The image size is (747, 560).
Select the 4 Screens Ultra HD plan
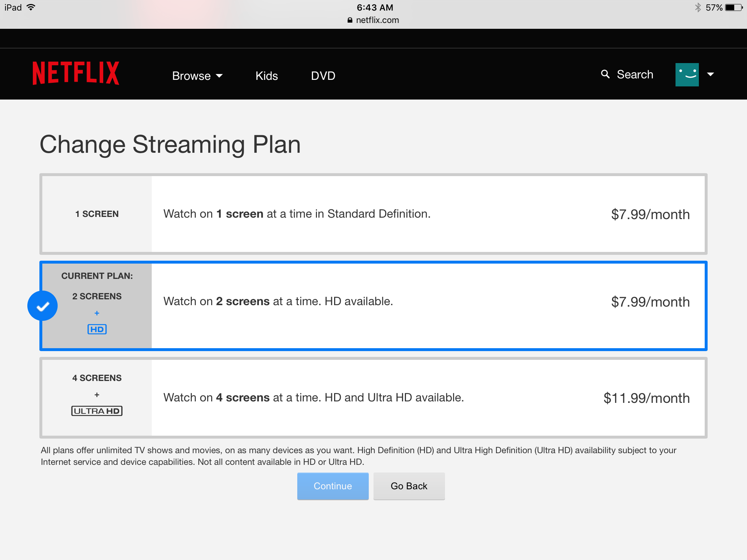coord(373,398)
